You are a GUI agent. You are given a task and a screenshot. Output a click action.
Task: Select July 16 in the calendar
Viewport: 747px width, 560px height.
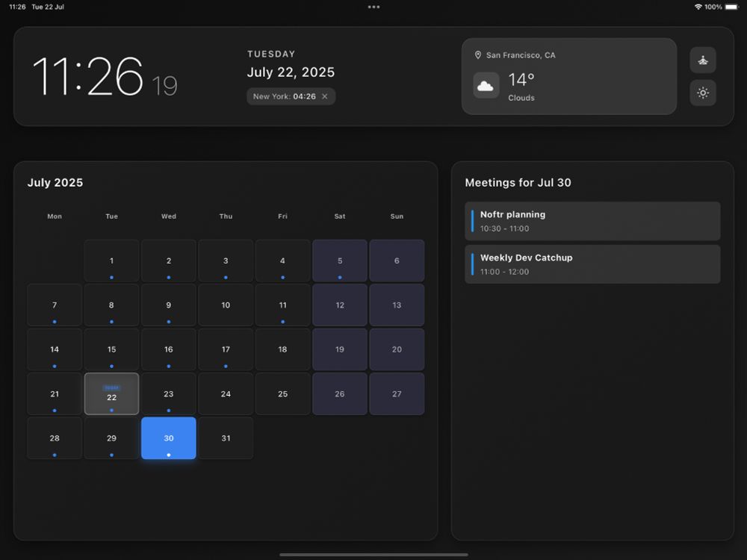(x=169, y=349)
